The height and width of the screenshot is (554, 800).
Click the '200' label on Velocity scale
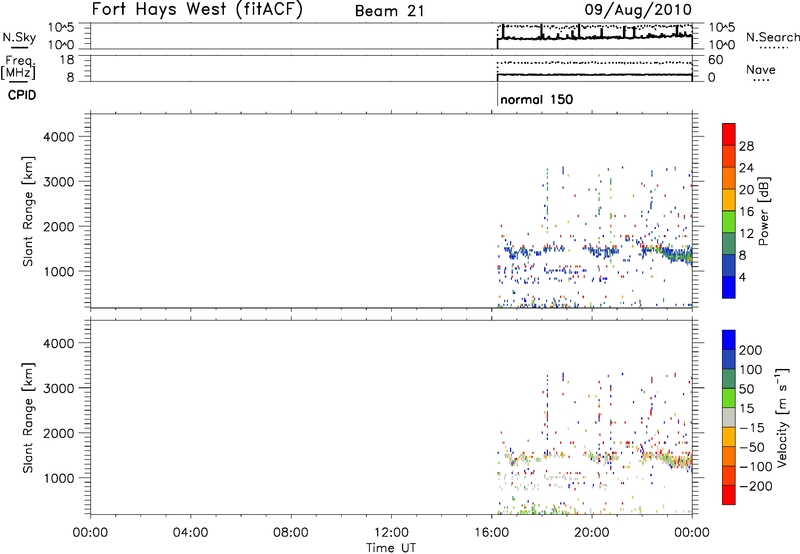[x=751, y=350]
